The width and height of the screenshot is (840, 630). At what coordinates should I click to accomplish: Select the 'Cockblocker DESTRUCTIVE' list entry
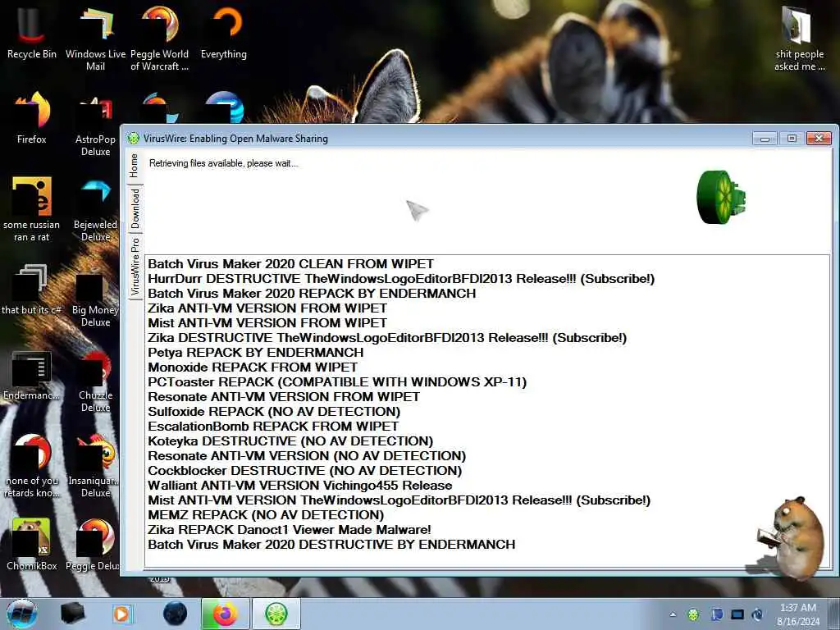click(305, 470)
